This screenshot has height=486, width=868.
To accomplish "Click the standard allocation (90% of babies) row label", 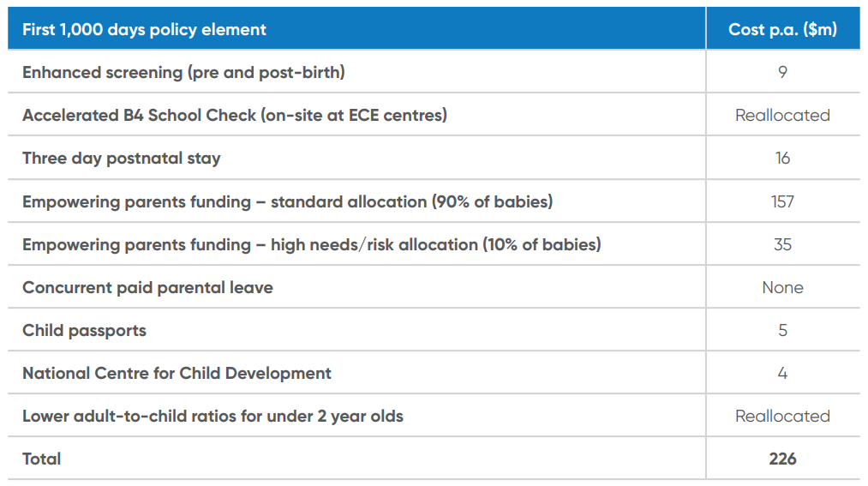I will [x=287, y=201].
